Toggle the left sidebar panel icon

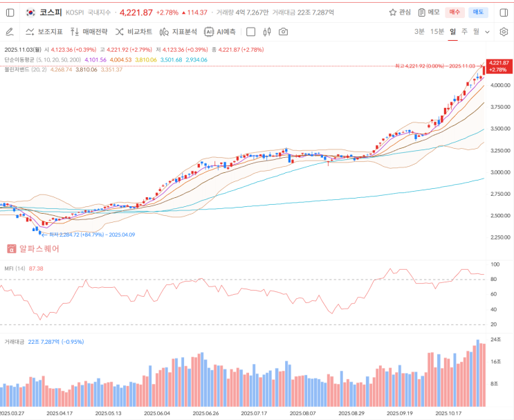point(10,12)
